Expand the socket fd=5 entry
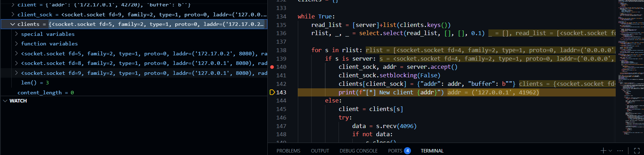 [16, 54]
